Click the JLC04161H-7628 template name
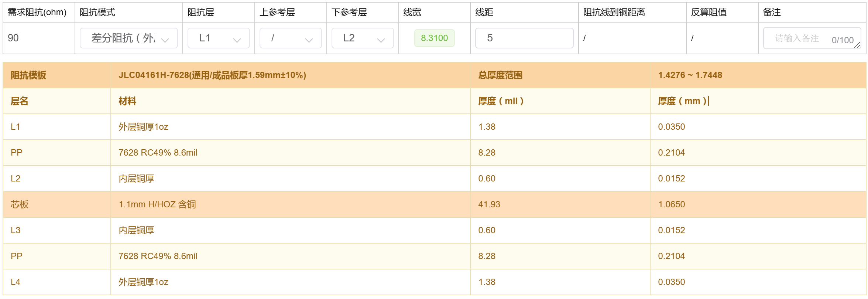868x299 pixels. [212, 75]
